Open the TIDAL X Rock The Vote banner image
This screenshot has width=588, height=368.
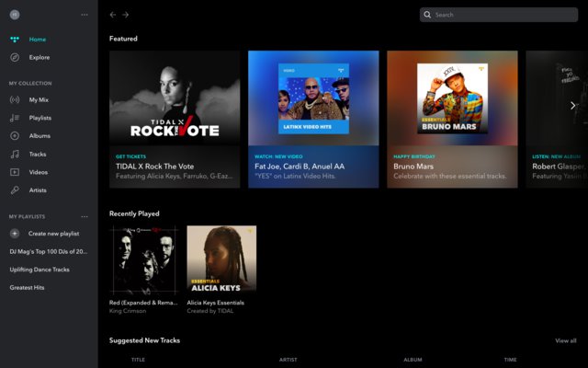point(175,98)
